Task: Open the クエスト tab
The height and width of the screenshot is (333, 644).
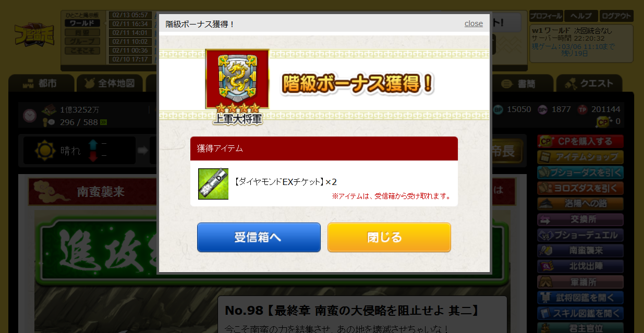Action: [589, 83]
